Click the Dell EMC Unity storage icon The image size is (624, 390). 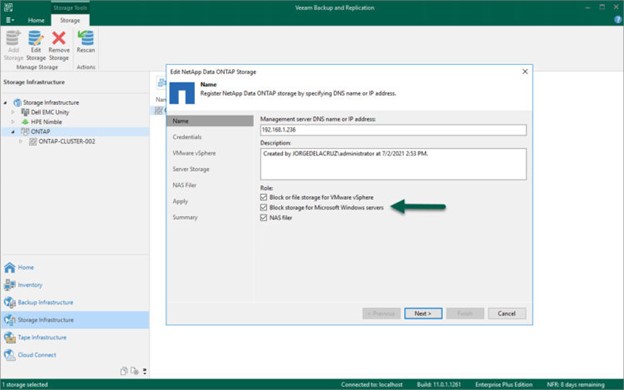point(25,112)
